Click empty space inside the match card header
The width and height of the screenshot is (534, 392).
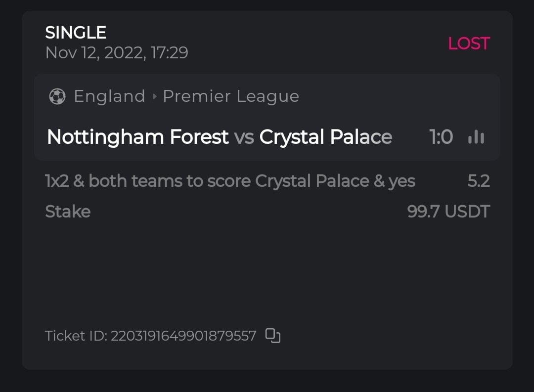point(396,96)
